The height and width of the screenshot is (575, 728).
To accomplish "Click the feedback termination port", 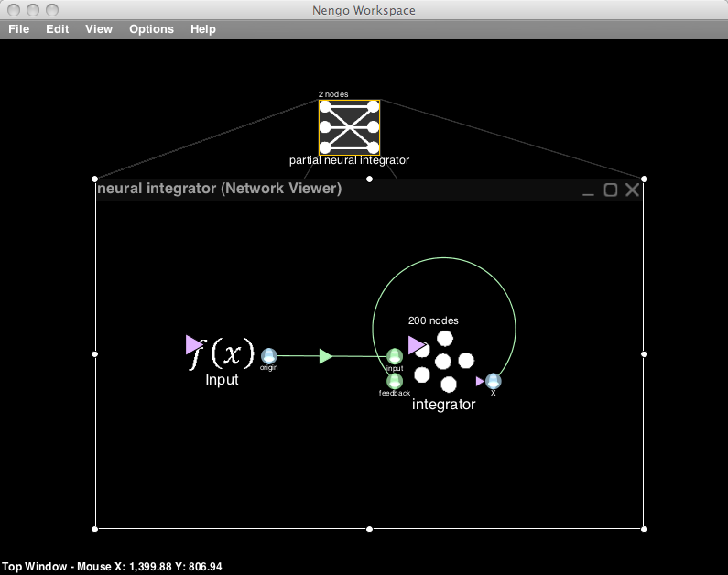I will (x=395, y=381).
